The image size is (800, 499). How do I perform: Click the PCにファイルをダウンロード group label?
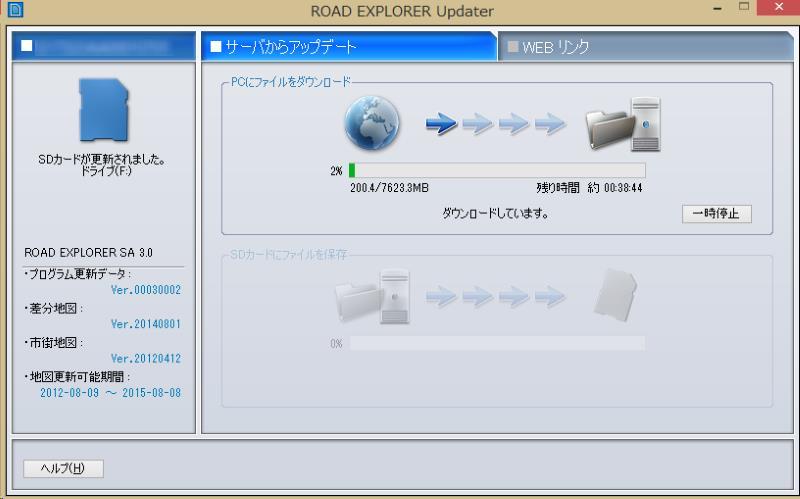pos(290,82)
